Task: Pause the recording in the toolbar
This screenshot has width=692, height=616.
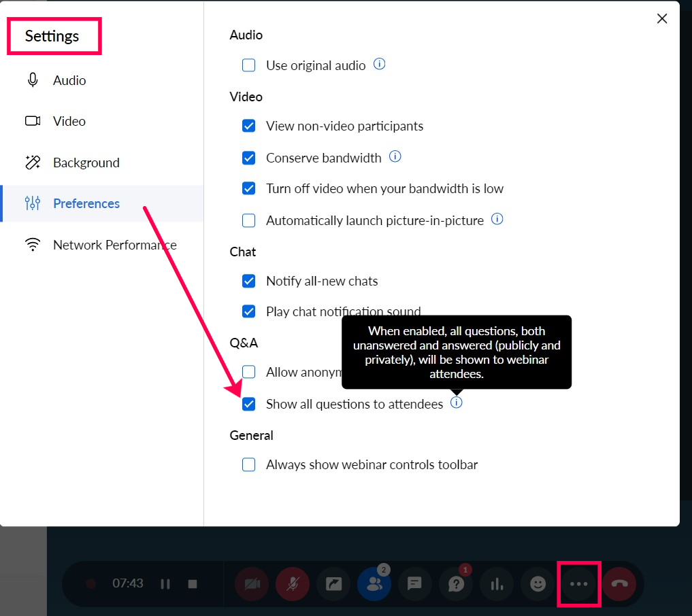Action: click(x=165, y=584)
